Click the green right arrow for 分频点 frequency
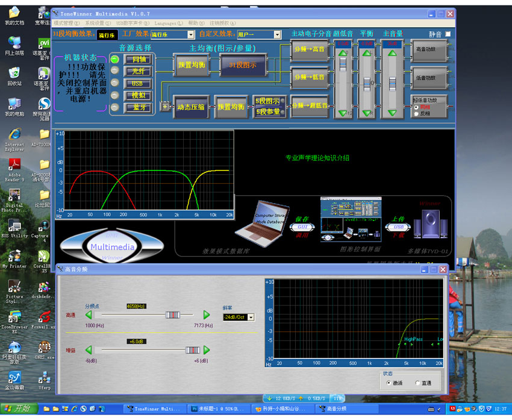This screenshot has width=512, height=420. [x=207, y=315]
